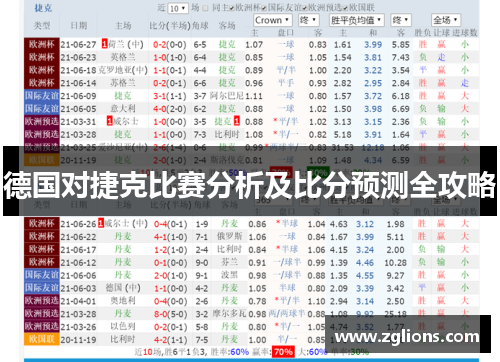Open team 波黑 in 21-06-06 row
500x362 pixels.
click(229, 275)
